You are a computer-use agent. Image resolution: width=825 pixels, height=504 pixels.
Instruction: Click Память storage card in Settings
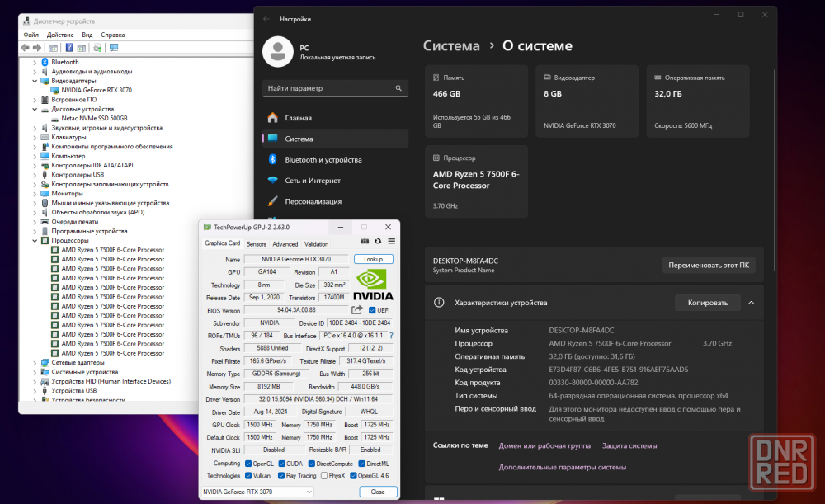point(476,101)
